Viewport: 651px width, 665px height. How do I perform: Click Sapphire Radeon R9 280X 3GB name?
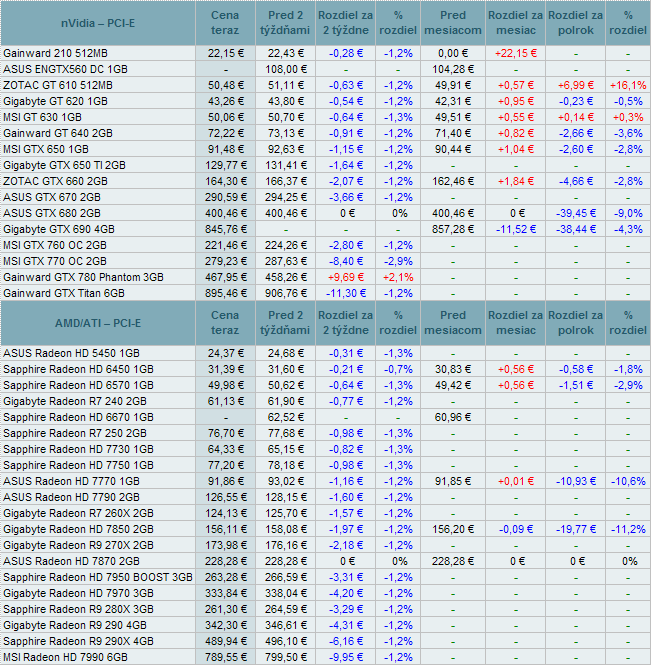click(x=78, y=609)
